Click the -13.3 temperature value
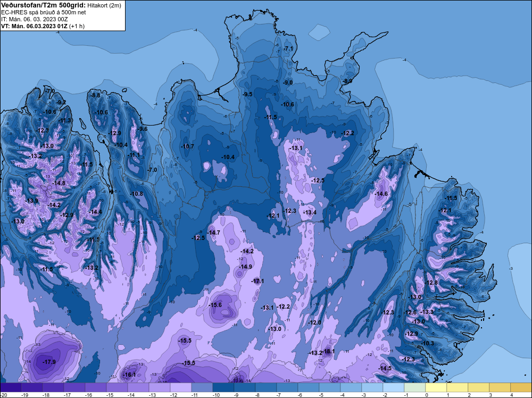532x398 pixels. click(427, 312)
